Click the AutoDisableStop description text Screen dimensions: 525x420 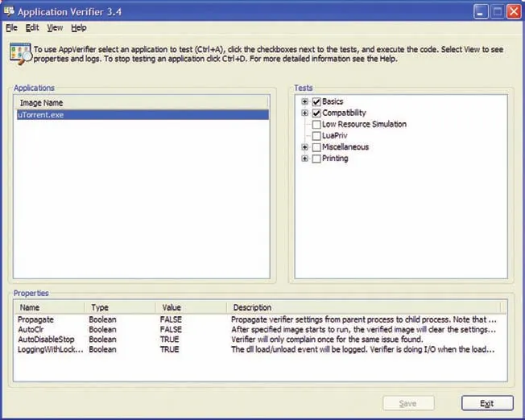(327, 340)
